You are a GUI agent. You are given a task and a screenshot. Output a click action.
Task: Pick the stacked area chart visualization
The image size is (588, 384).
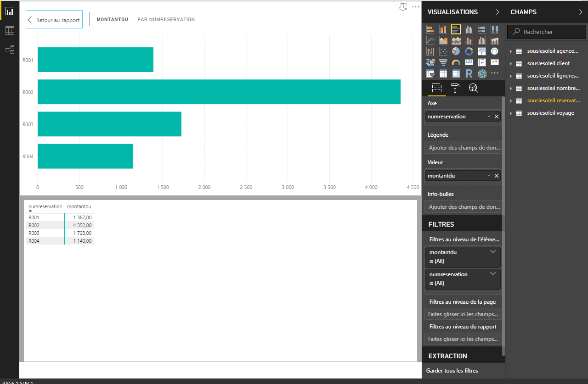tap(456, 40)
